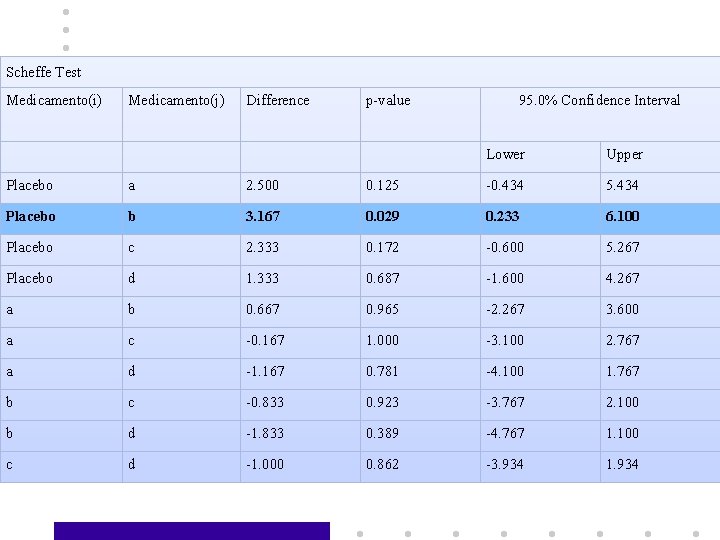Click p-value 0.965

(382, 309)
